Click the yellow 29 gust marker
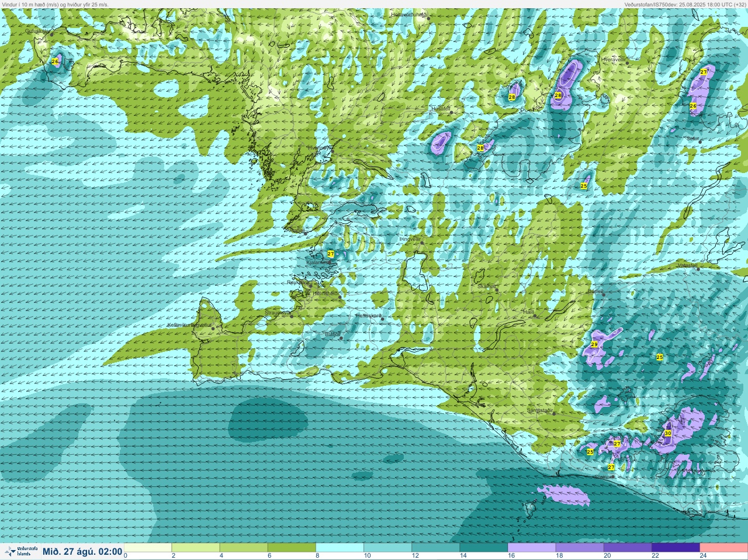The image size is (748, 560). (x=594, y=345)
